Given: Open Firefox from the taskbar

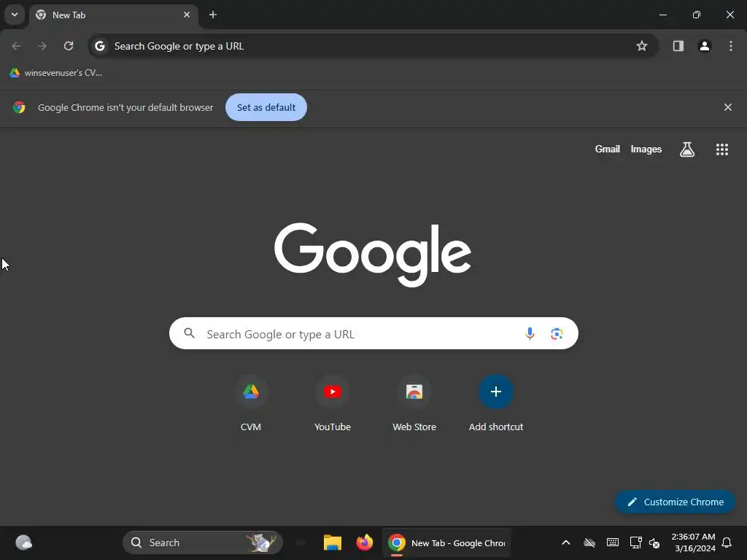Looking at the screenshot, I should tap(365, 542).
